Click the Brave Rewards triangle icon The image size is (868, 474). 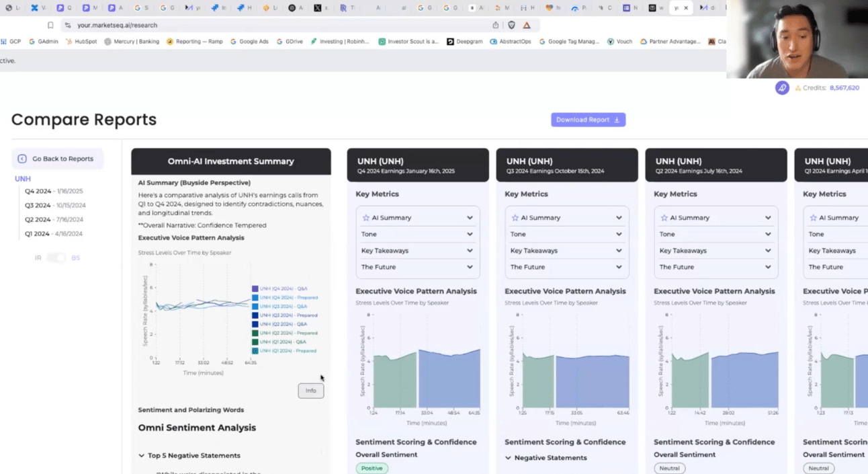(527, 25)
